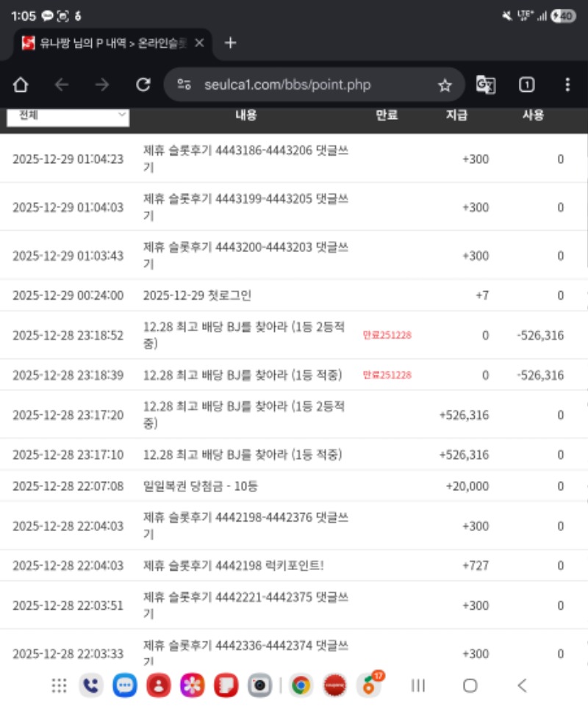Image resolution: width=588 pixels, height=706 pixels.
Task: Open the Messages app in dock
Action: click(125, 685)
